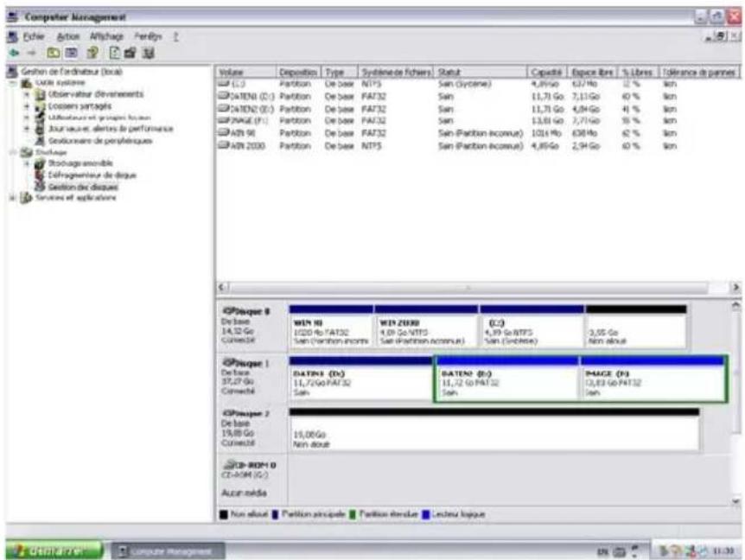Click the system menu icon left of Fichier
745x560 pixels.
(13, 36)
